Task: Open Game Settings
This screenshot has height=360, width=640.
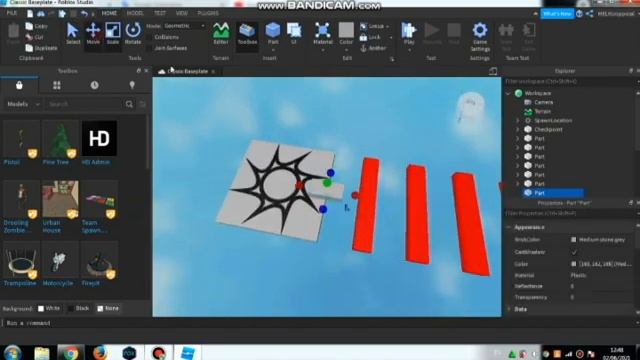Action: click(480, 37)
